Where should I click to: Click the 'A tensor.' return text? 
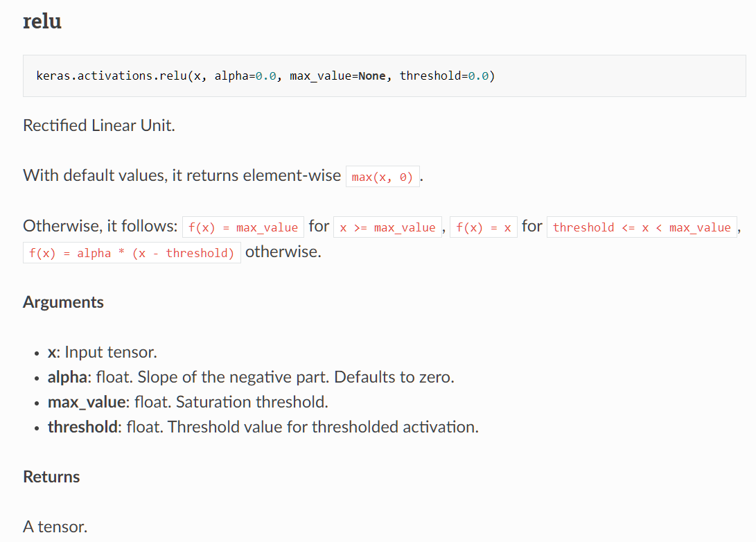tap(55, 527)
